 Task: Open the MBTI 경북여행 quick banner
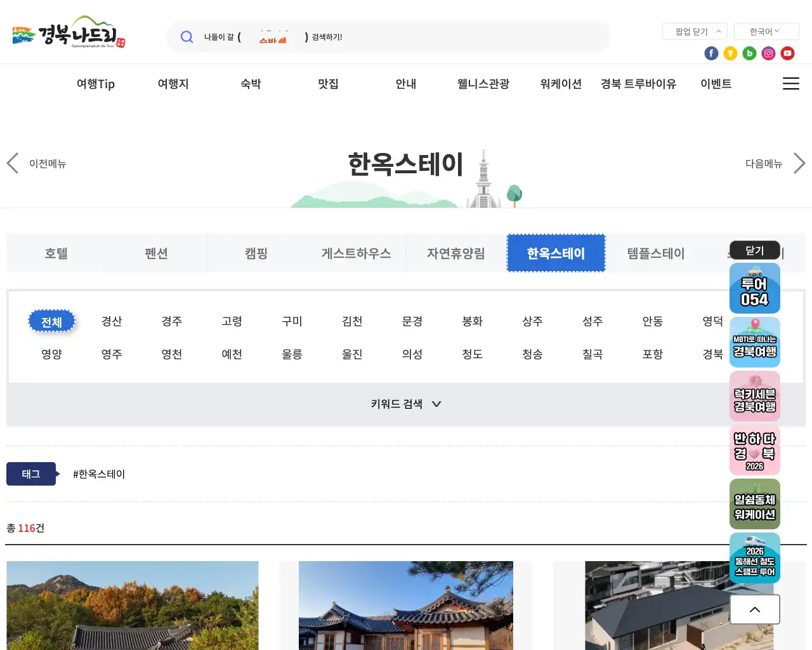coord(755,342)
